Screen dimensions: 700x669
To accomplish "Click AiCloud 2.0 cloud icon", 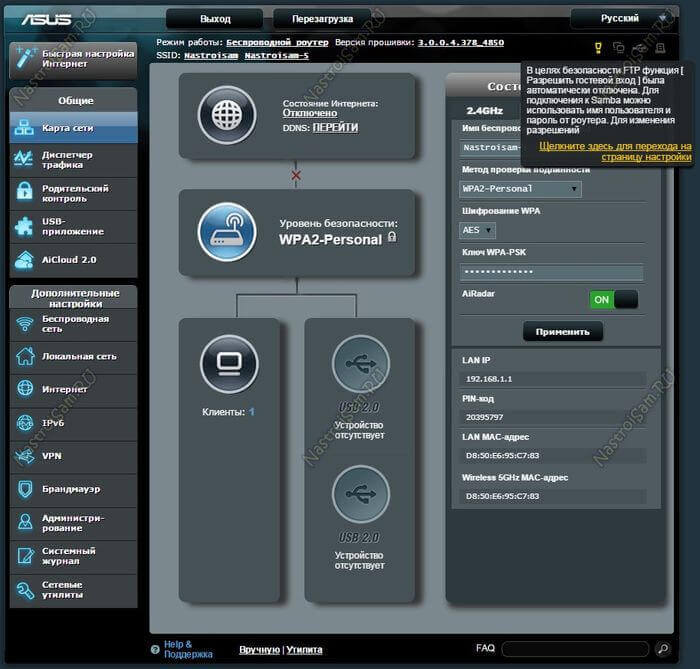I will (x=24, y=260).
